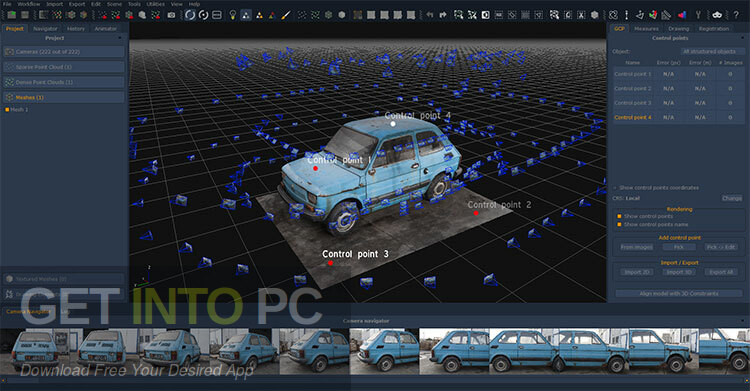Switch to the Measures tab
The width and height of the screenshot is (750, 391).
coord(646,29)
